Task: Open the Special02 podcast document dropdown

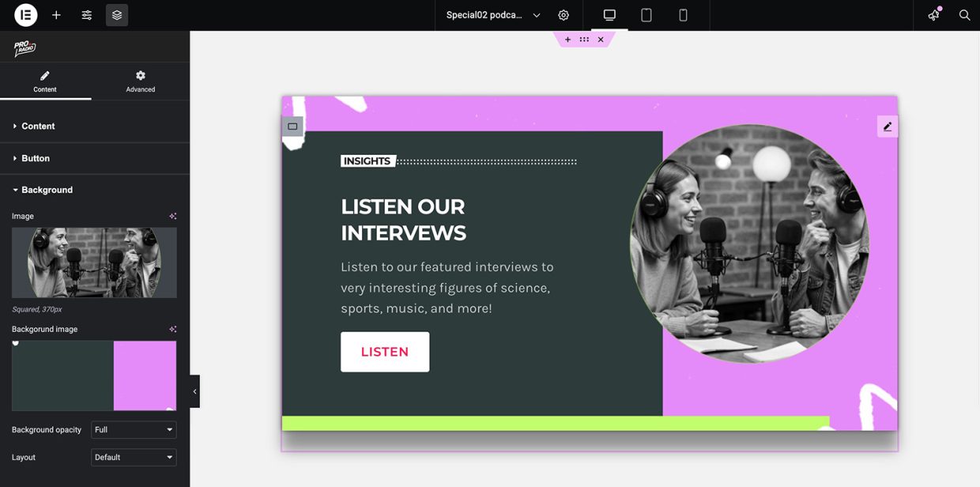Action: [493, 15]
